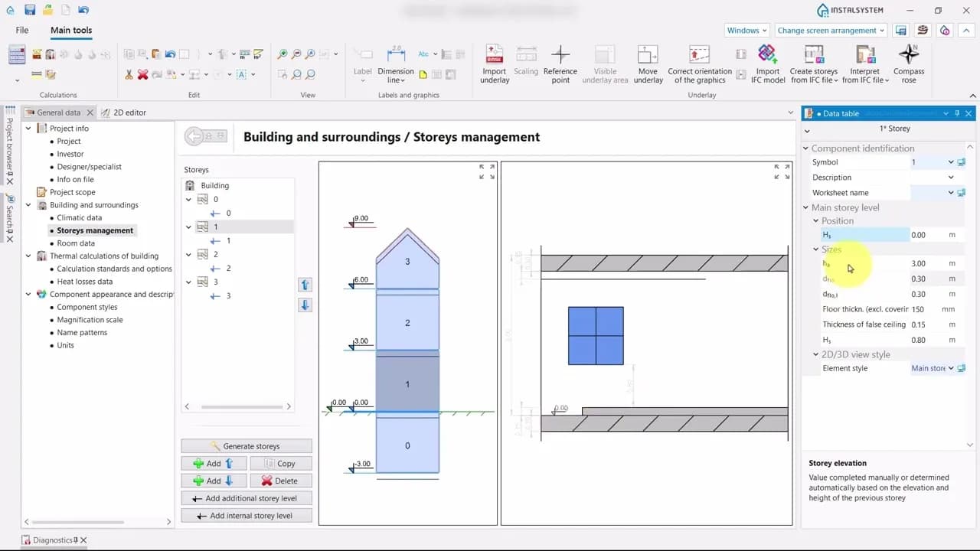Click the Reference point tool
Image resolution: width=980 pixels, height=551 pixels.
560,56
